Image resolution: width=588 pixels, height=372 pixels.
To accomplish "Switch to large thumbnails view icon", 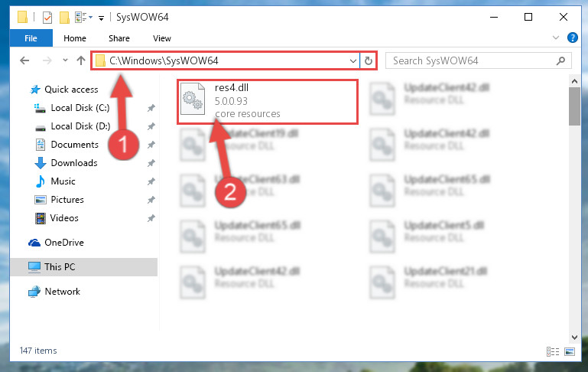I will [570, 352].
